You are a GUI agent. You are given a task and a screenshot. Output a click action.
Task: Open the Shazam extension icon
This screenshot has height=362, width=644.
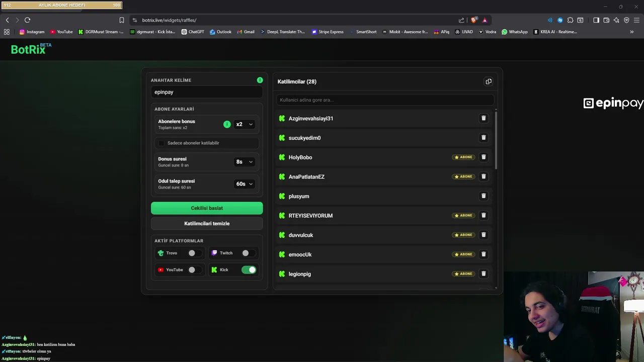click(x=560, y=20)
